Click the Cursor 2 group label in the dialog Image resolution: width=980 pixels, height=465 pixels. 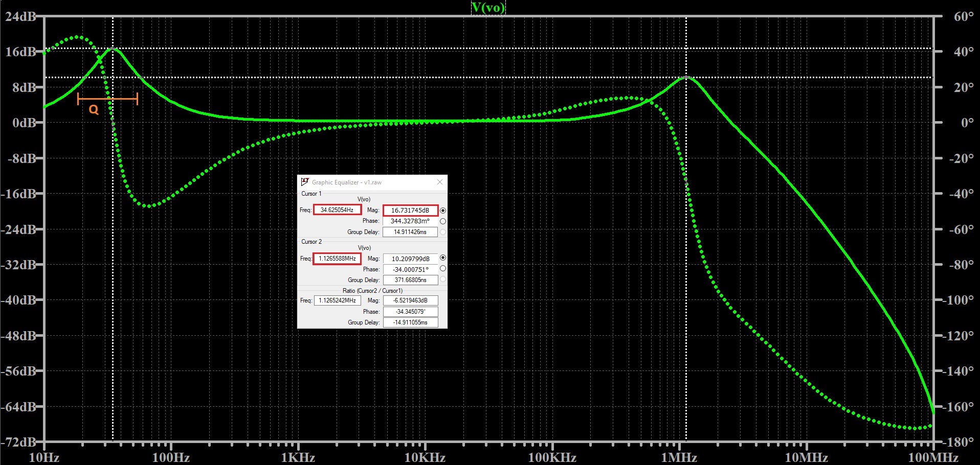point(311,242)
